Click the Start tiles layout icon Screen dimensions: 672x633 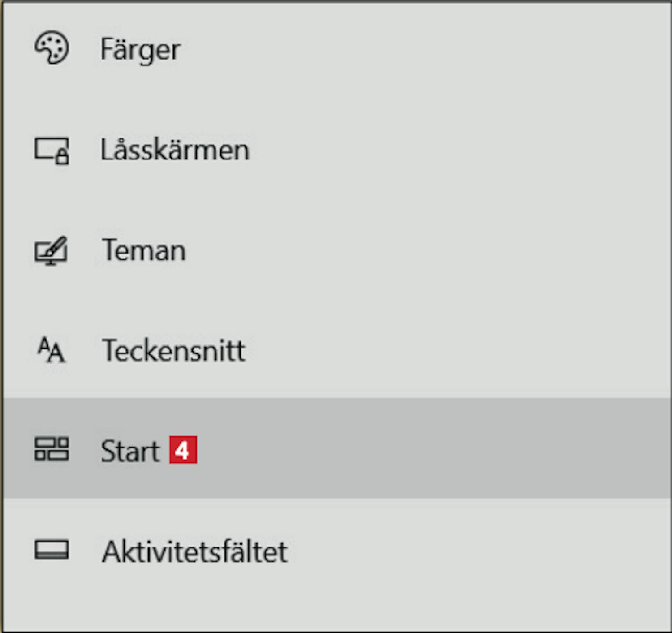coord(52,449)
